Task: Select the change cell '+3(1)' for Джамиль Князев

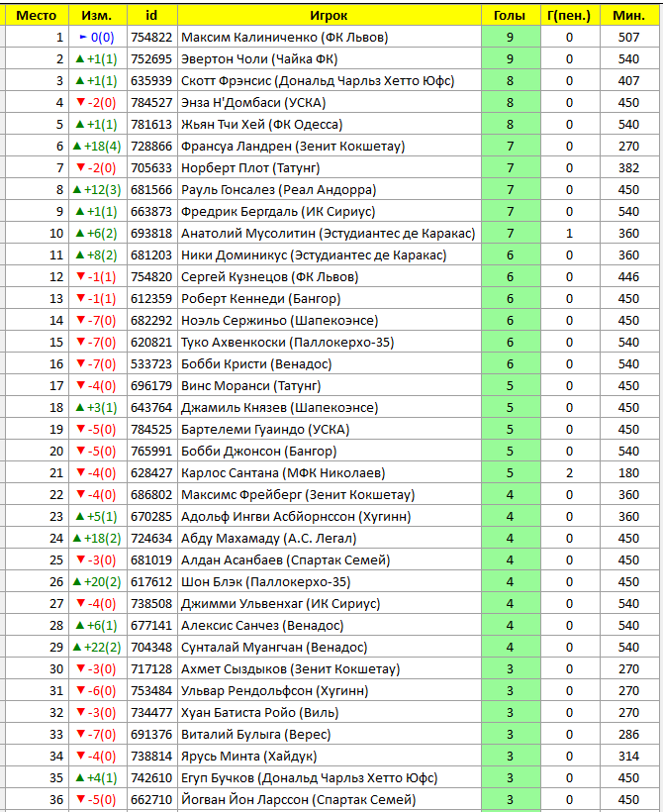Action: coord(98,408)
